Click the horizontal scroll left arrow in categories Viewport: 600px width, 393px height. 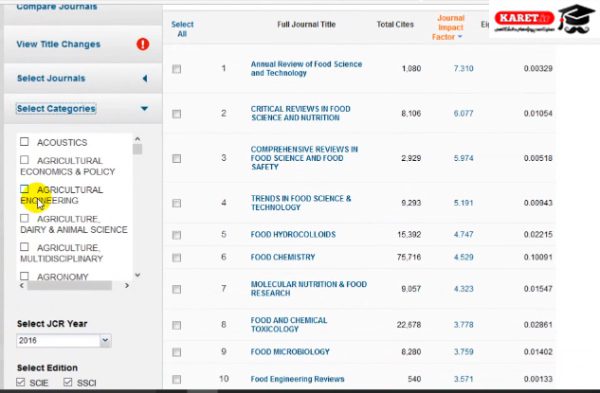[x=22, y=285]
